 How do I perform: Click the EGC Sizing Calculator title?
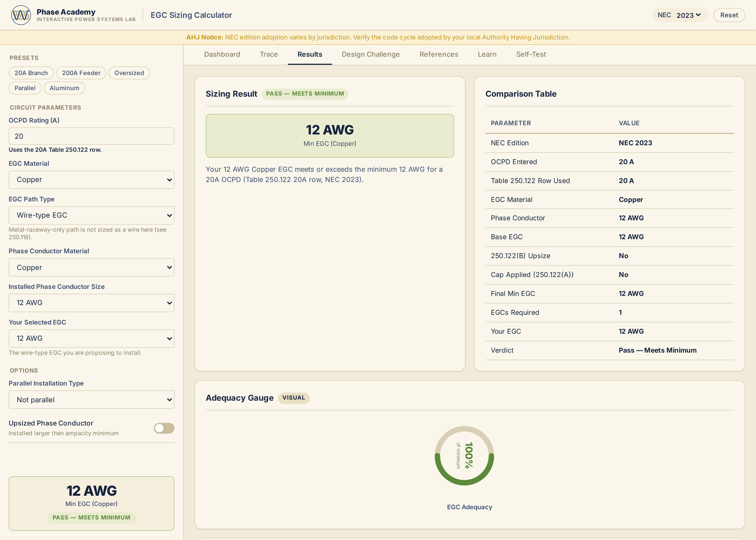(x=191, y=15)
